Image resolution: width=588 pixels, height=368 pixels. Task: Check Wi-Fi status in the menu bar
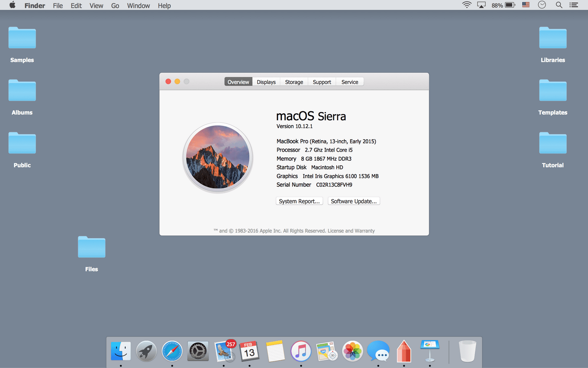[x=466, y=5]
